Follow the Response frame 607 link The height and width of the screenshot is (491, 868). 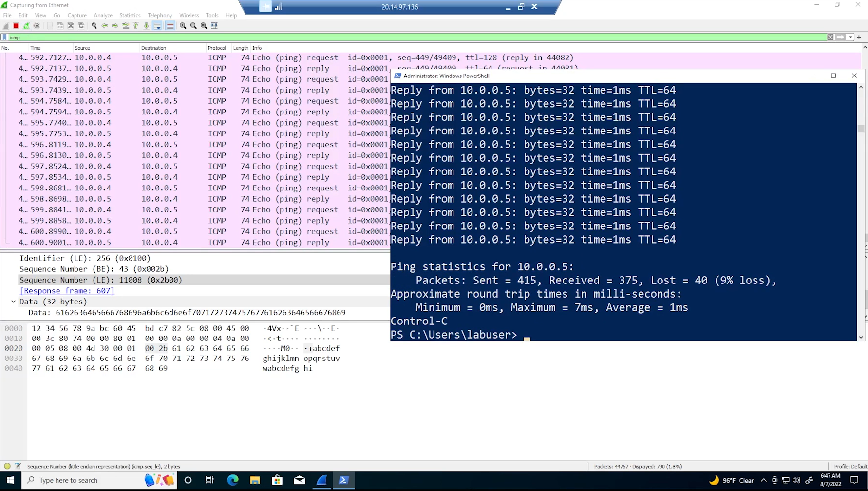[x=67, y=290]
